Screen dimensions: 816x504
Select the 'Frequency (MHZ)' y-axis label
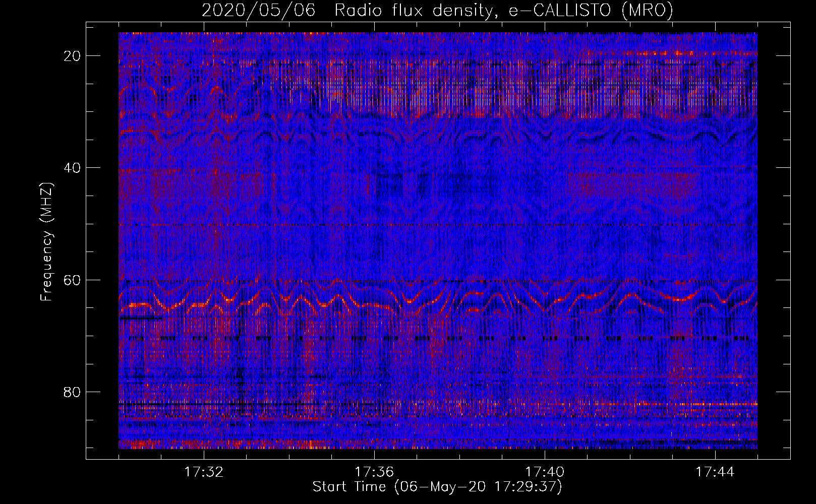point(46,242)
